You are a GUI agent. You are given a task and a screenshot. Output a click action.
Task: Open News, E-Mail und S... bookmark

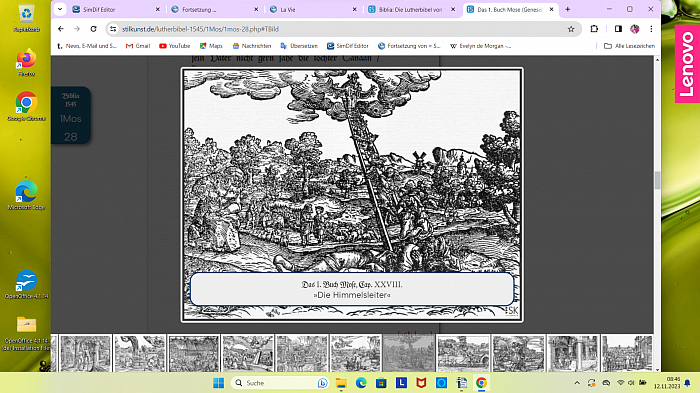pyautogui.click(x=87, y=46)
